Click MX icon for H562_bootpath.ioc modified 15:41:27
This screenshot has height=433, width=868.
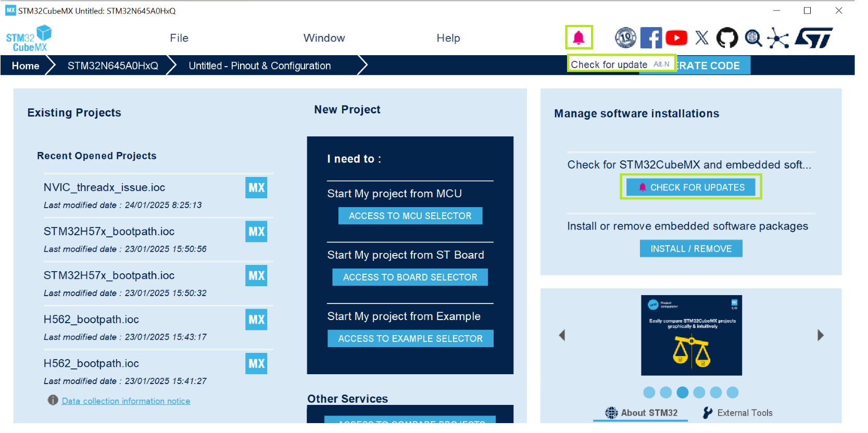[x=256, y=364]
